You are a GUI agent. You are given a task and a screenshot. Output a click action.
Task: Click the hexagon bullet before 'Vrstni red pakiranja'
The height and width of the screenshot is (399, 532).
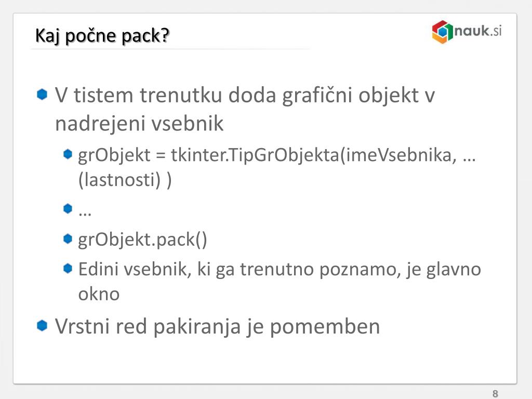pyautogui.click(x=42, y=325)
